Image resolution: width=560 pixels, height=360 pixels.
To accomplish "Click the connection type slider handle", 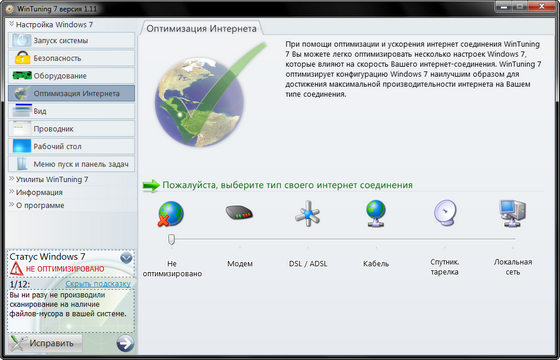I will click(x=171, y=240).
